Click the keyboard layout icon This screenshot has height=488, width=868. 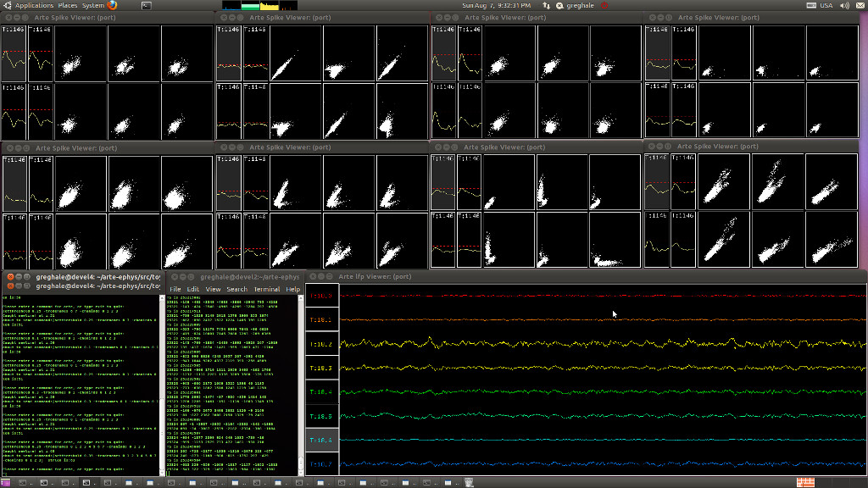(811, 6)
